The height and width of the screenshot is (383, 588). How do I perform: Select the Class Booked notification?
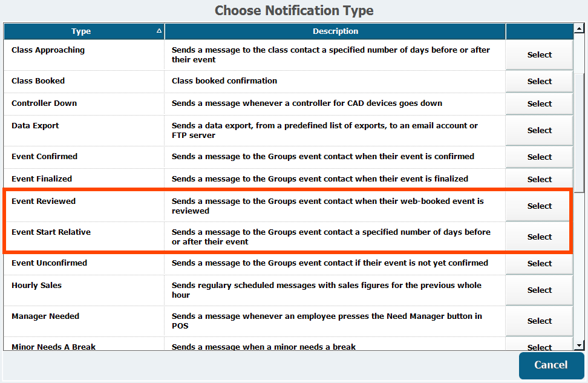pyautogui.click(x=539, y=81)
